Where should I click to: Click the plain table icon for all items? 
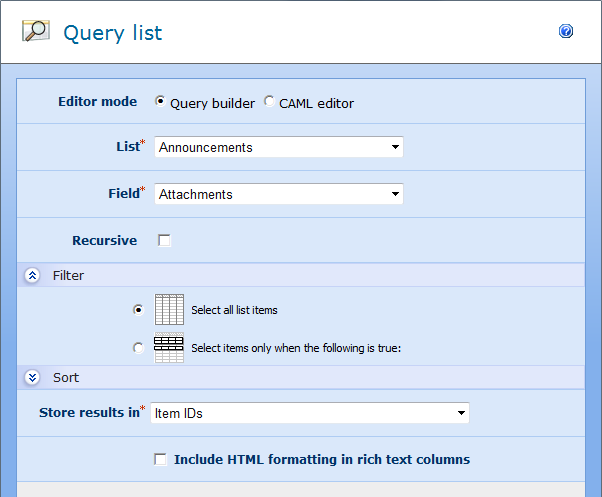click(x=169, y=309)
